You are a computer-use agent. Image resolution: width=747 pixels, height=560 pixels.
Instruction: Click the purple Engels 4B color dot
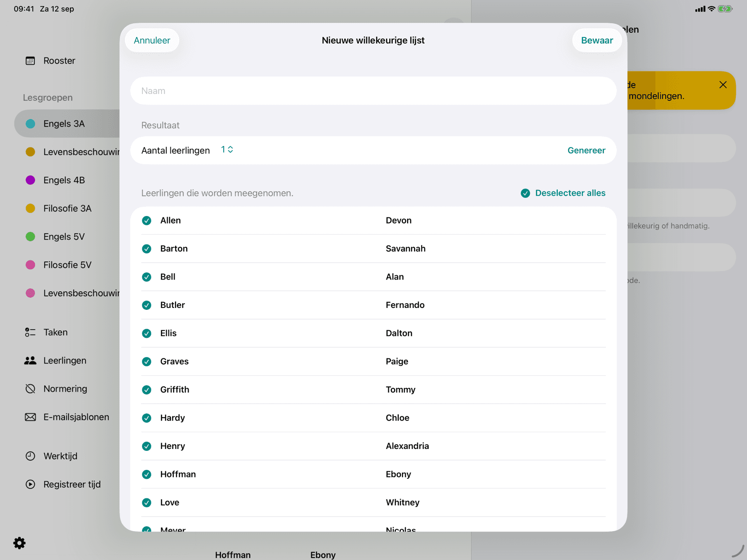[30, 180]
